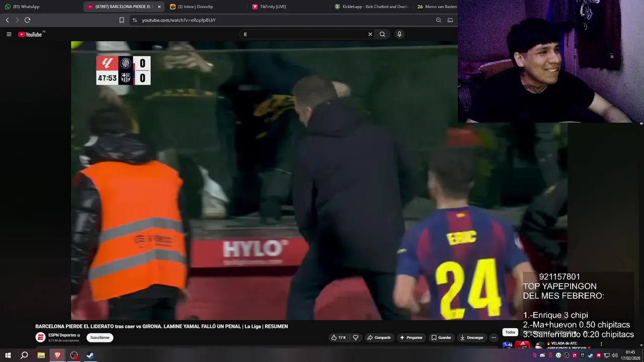The image size is (644, 362).
Task: Open Discord icon in the system tray
Action: [542, 355]
